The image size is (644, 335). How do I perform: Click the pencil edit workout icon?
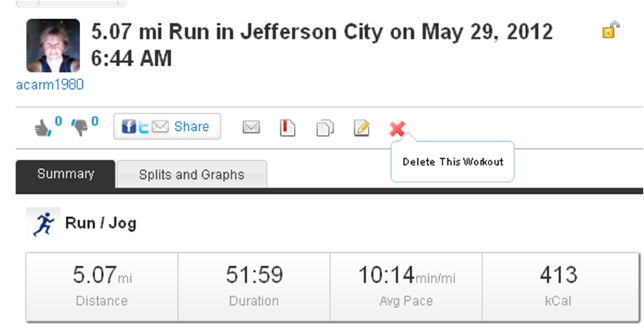(361, 127)
